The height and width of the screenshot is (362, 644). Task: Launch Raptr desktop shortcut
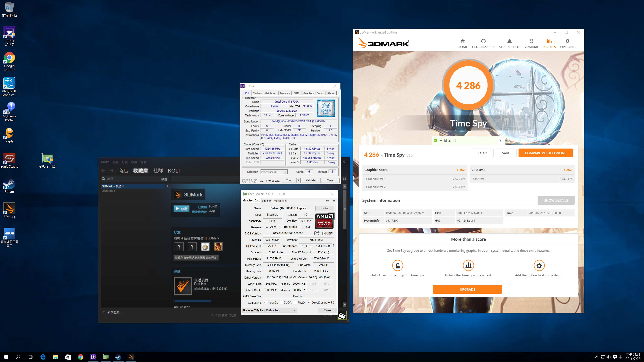pos(9,135)
